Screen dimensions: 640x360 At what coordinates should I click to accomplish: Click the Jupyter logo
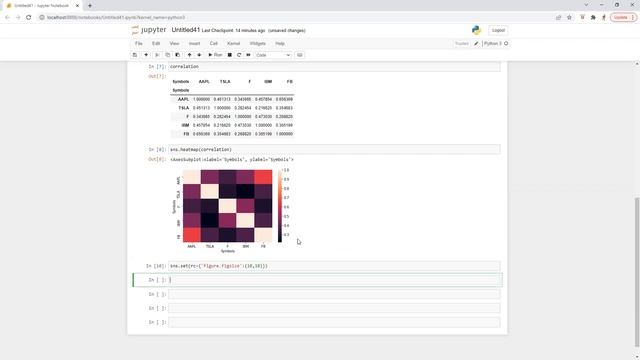point(149,30)
